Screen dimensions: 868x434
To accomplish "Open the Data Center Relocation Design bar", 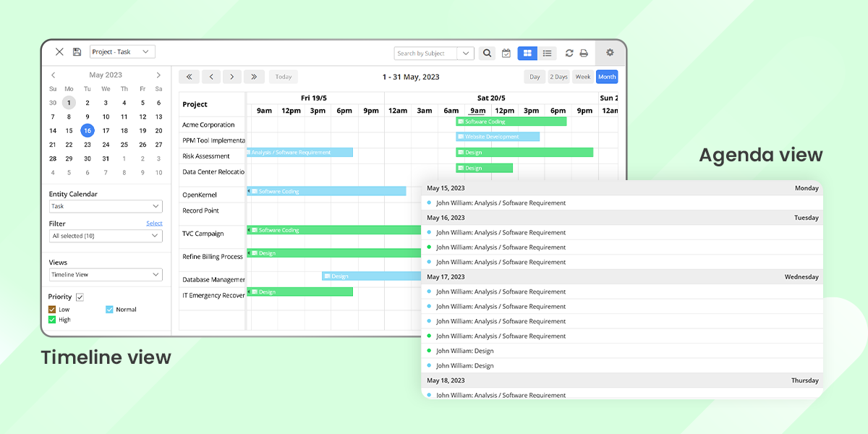I will [484, 168].
